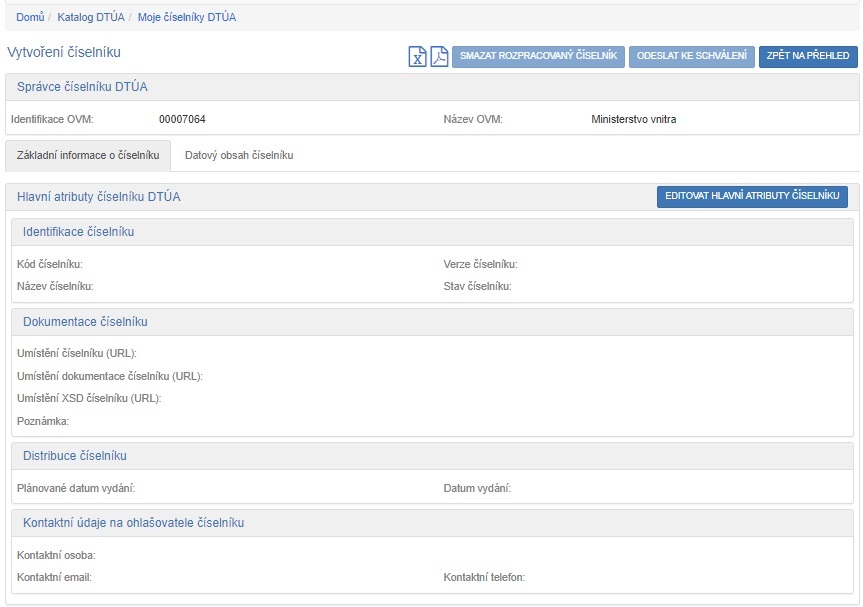Open Domů breadcrumb link
The width and height of the screenshot is (863, 607).
tap(30, 17)
